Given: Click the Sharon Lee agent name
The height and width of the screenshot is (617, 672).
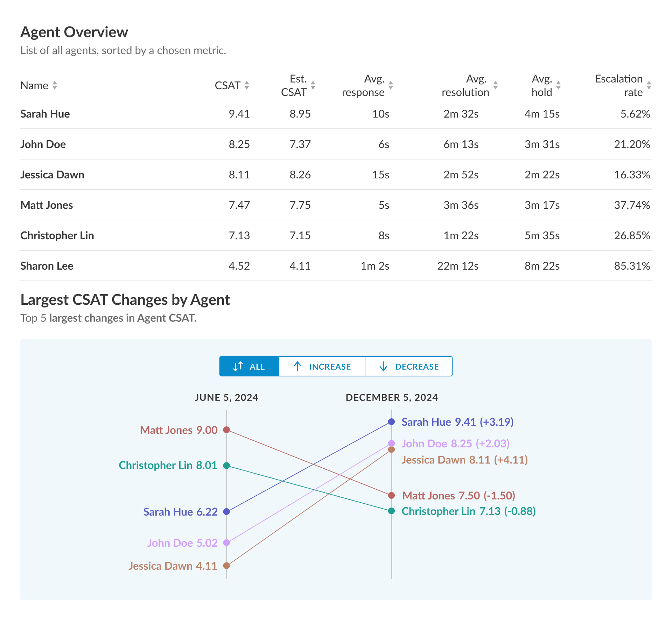Looking at the screenshot, I should coord(47,266).
